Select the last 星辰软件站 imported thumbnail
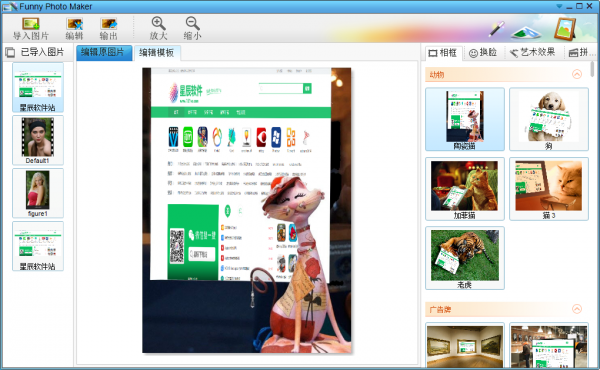This screenshot has height=370, width=600. pyautogui.click(x=38, y=246)
